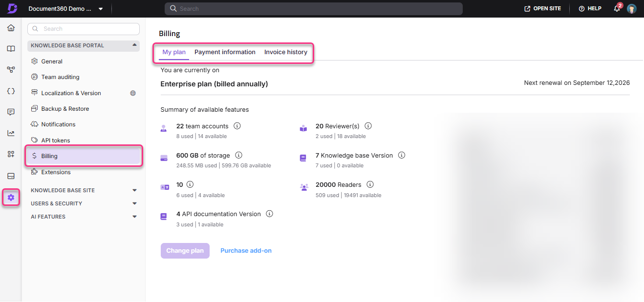Open Settings gear icon in left rail
644x302 pixels.
[x=11, y=198]
